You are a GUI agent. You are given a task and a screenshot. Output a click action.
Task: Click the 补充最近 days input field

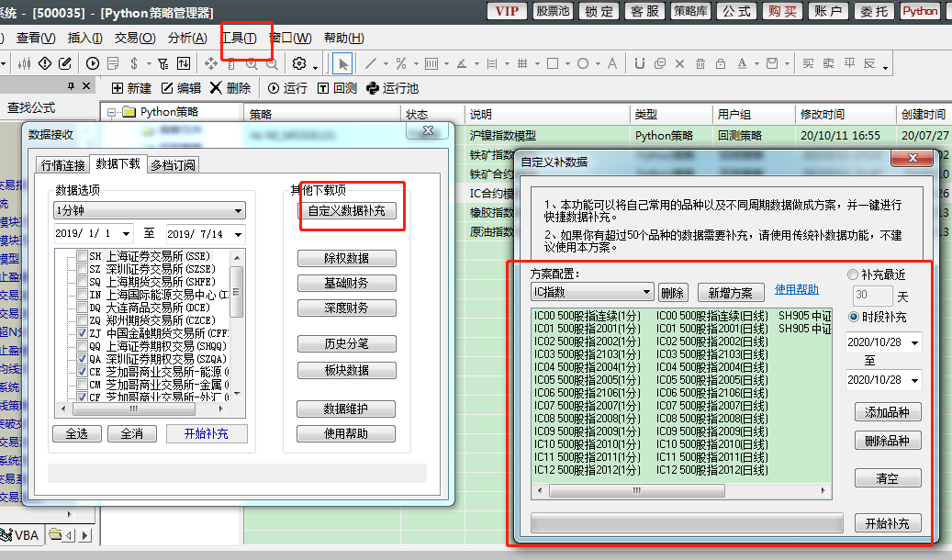[872, 296]
